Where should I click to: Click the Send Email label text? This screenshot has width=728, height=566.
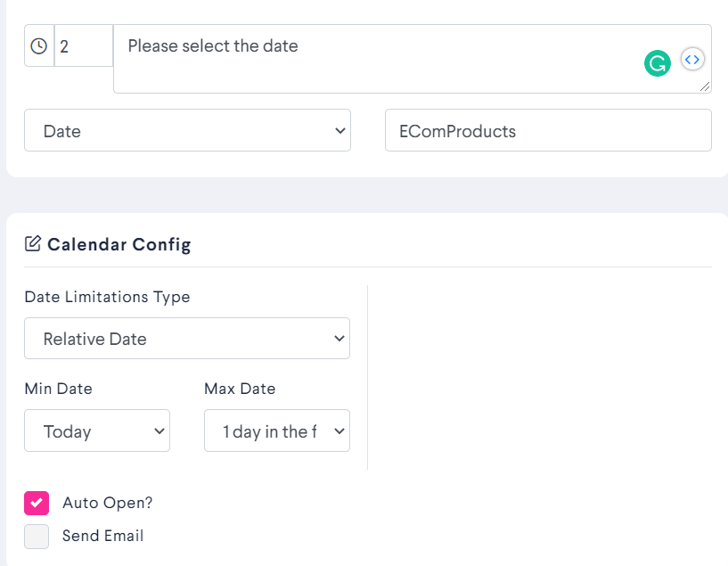coord(103,536)
